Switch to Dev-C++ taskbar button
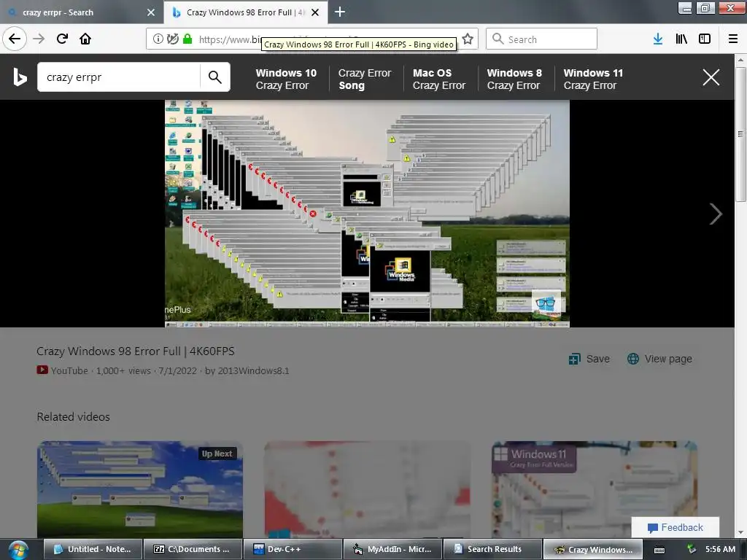Screen dimensions: 747x560 click(293, 550)
